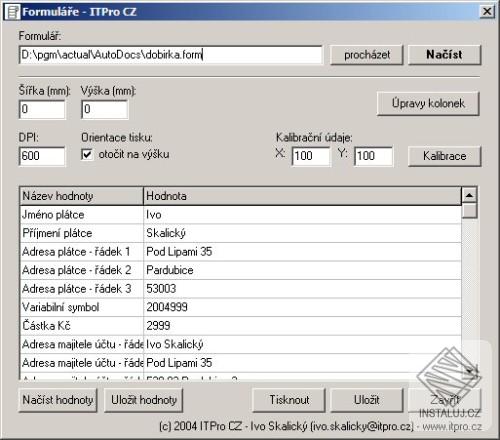Click the calibration X field

point(311,156)
